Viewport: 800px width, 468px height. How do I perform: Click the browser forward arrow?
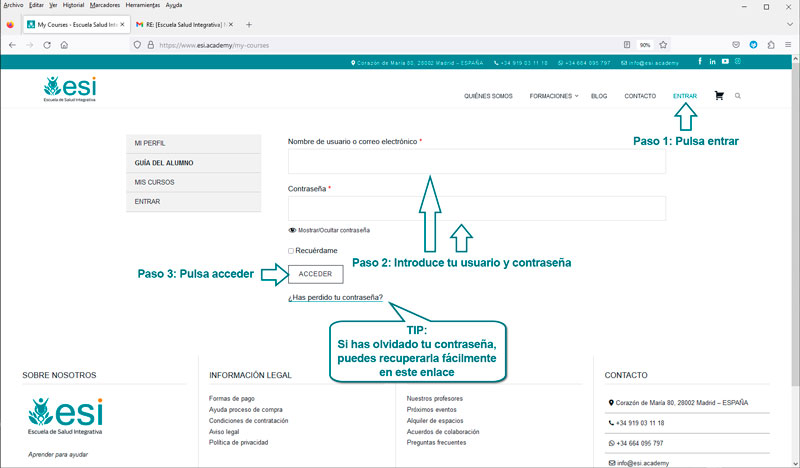click(x=30, y=45)
